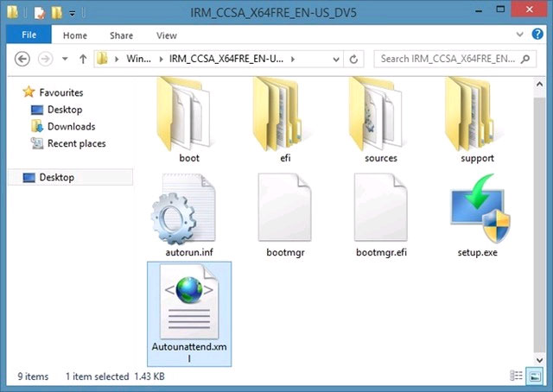Viewport: 553px width, 392px height.
Task: Click the Back navigation arrow
Action: point(22,59)
